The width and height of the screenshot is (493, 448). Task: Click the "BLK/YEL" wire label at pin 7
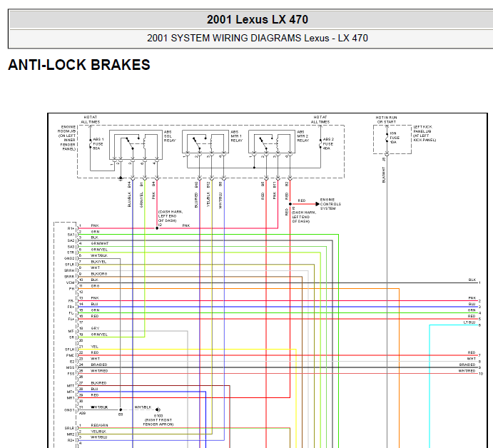coord(98,262)
